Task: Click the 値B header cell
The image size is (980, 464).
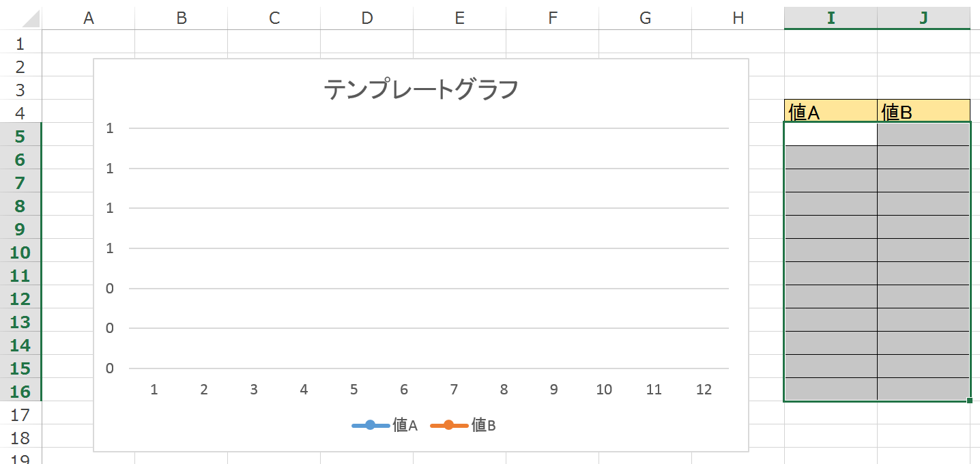Action: pyautogui.click(x=923, y=111)
